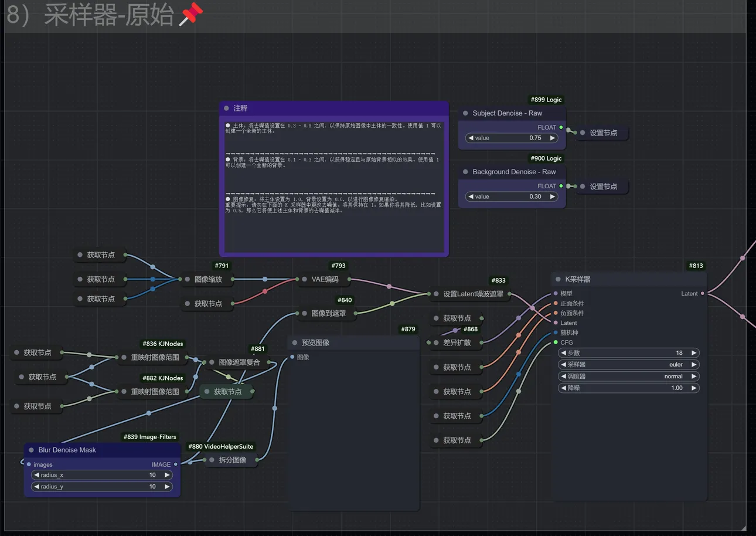This screenshot has height=536, width=756.
Task: Click the 负面条件 input port on K采样器
Action: point(556,313)
